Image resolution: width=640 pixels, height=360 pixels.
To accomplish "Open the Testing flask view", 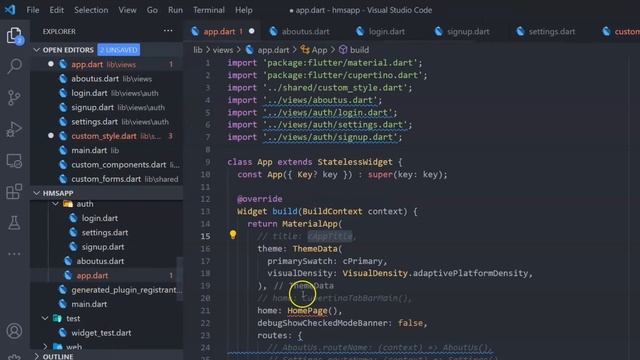I will (x=14, y=223).
